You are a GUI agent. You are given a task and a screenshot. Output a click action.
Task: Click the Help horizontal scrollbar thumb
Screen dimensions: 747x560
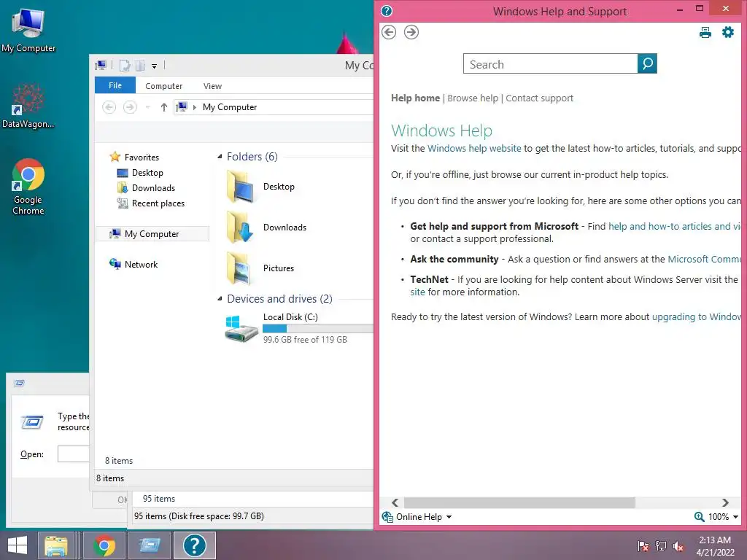point(519,503)
